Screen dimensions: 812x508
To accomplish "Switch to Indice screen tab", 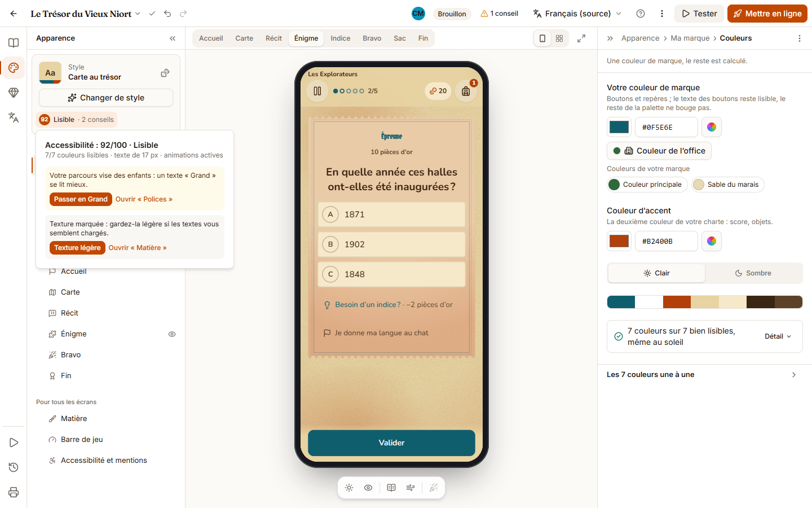I will pyautogui.click(x=340, y=38).
